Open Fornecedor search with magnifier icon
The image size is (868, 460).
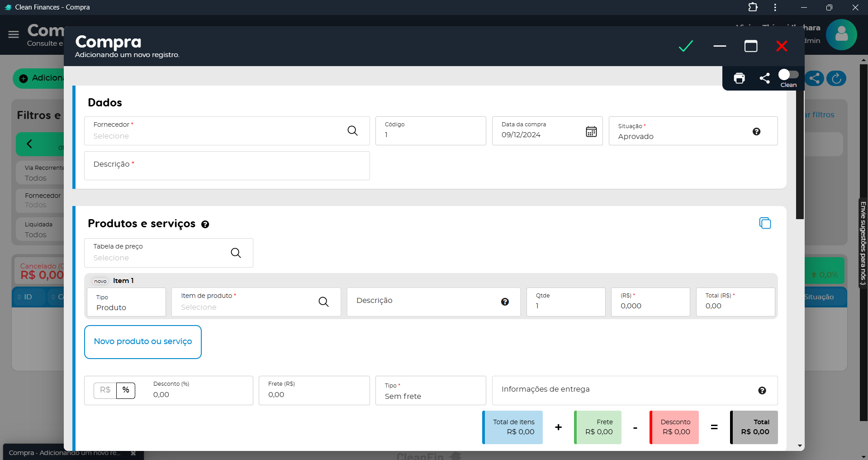point(352,131)
